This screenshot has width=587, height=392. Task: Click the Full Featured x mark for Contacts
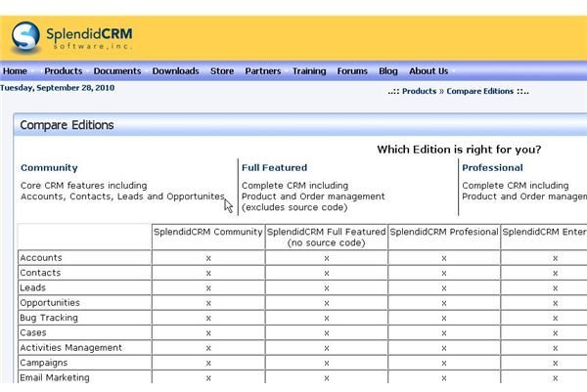click(x=327, y=274)
